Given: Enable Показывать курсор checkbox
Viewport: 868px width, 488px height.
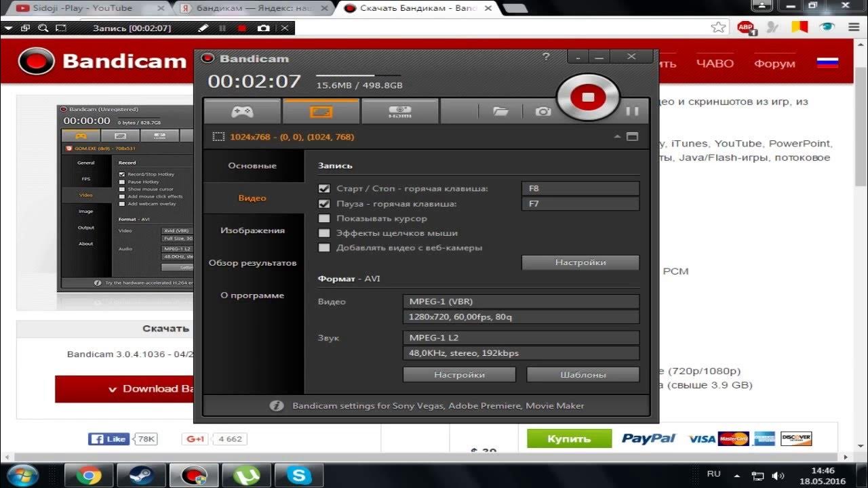Looking at the screenshot, I should [324, 218].
